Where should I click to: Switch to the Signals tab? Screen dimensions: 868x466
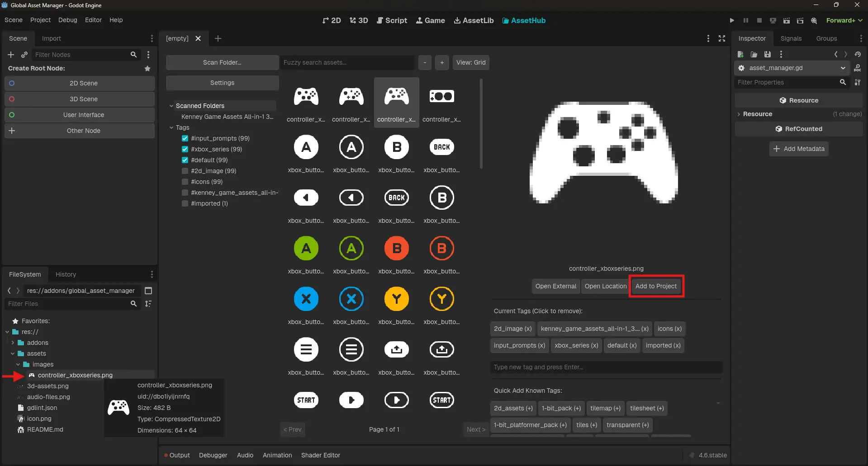click(791, 38)
